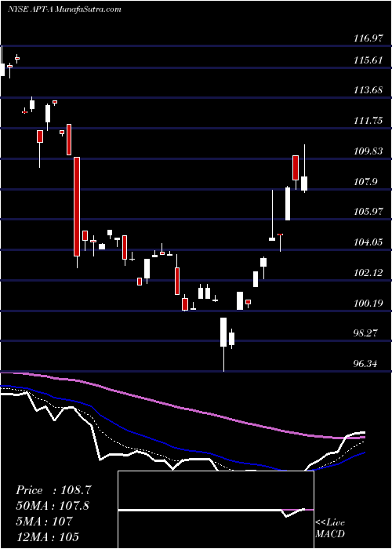392x549 pixels.
Task: Click the 104.05 price level label
Action: [368, 242]
